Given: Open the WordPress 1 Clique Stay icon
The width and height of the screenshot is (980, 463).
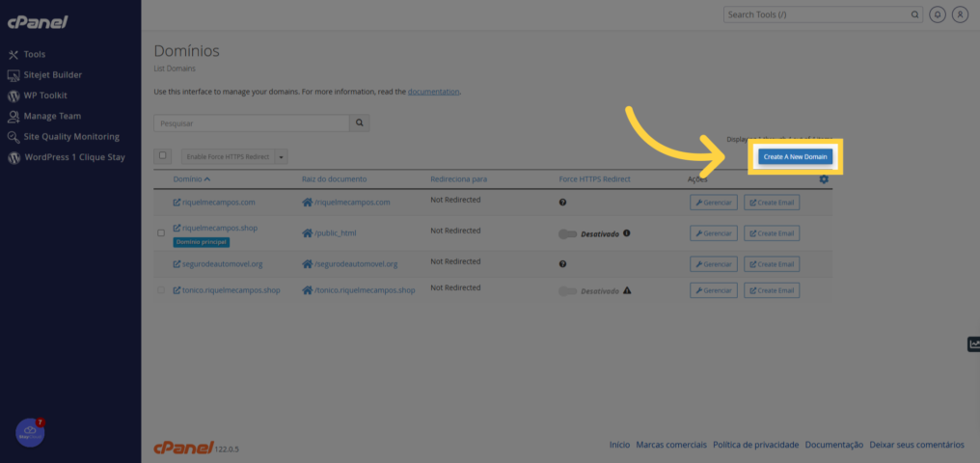Looking at the screenshot, I should click(x=14, y=157).
